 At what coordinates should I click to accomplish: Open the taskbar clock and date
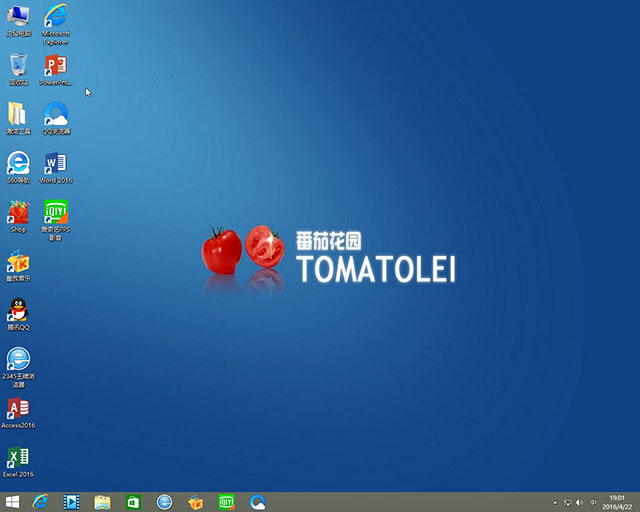(x=617, y=501)
